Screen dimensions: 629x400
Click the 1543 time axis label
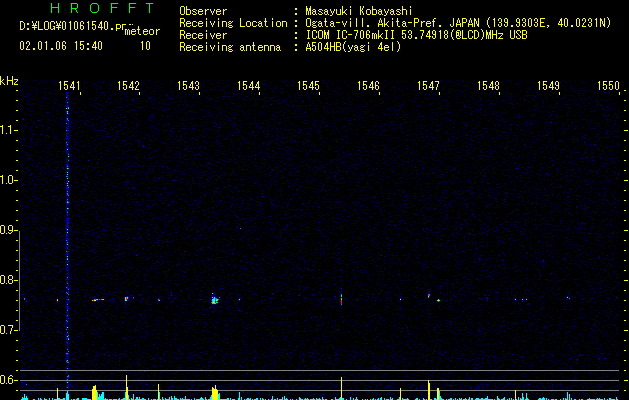(189, 86)
